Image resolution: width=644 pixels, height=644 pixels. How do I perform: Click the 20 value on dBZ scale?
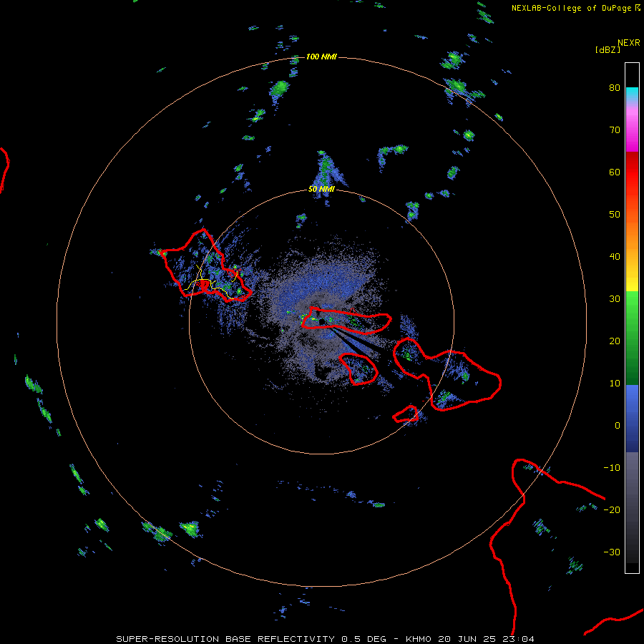tap(615, 341)
